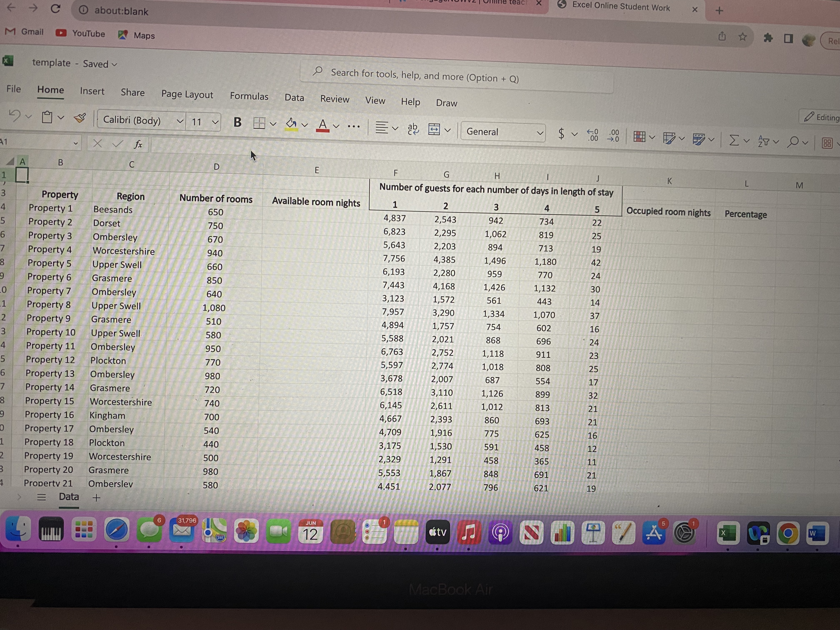Click the Undo arrow icon
840x630 pixels.
tap(14, 115)
